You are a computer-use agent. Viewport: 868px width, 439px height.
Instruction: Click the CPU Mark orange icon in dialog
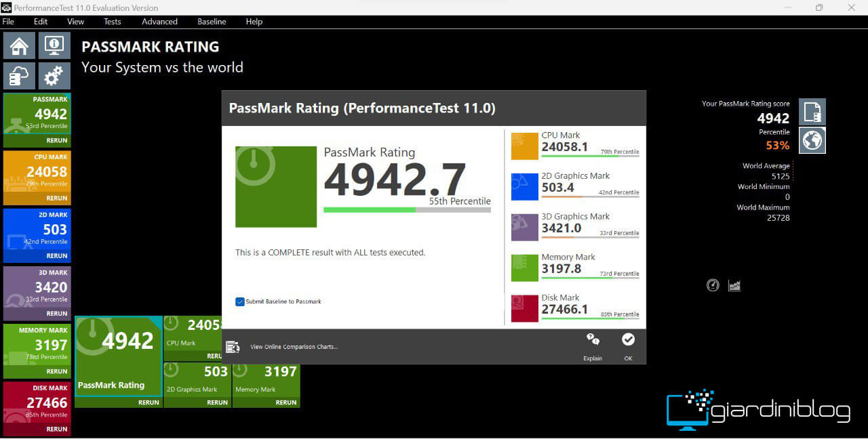[524, 146]
